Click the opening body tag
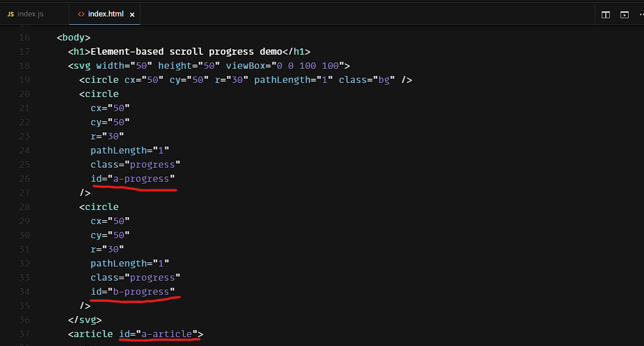 (x=73, y=38)
